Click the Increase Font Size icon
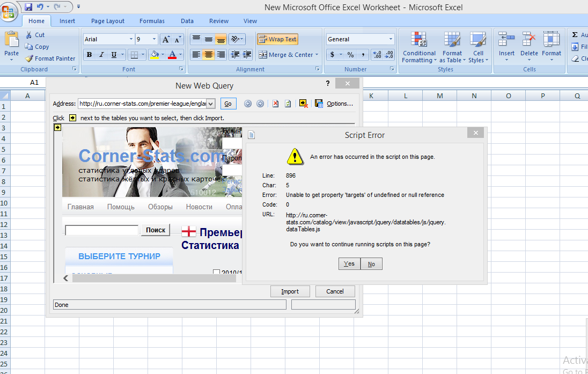Viewport: 588px width, 374px height. [166, 39]
